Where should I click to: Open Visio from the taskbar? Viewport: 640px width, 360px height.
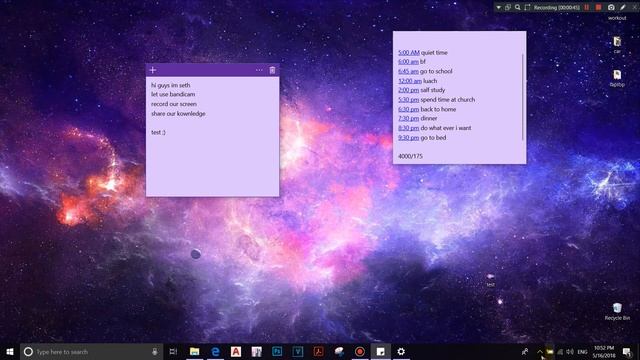pos(298,351)
